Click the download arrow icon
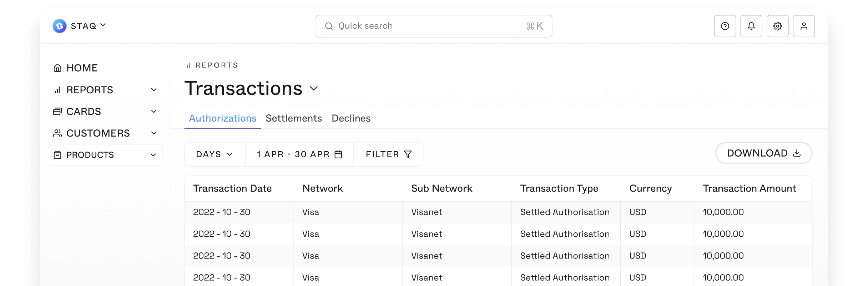This screenshot has height=286, width=868. click(797, 153)
